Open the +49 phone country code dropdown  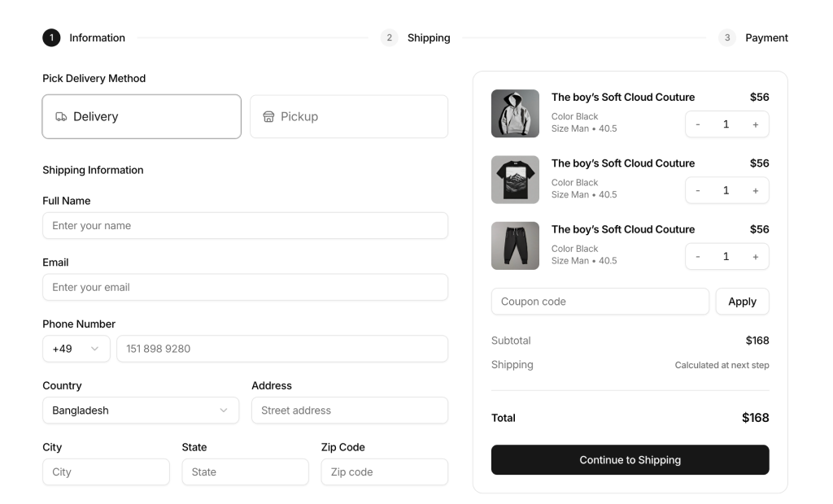click(76, 349)
